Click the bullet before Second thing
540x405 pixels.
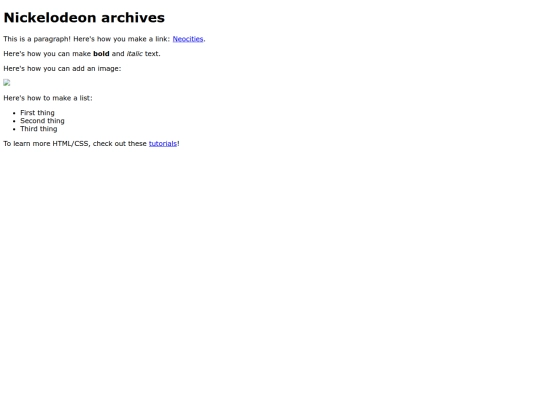tap(14, 121)
